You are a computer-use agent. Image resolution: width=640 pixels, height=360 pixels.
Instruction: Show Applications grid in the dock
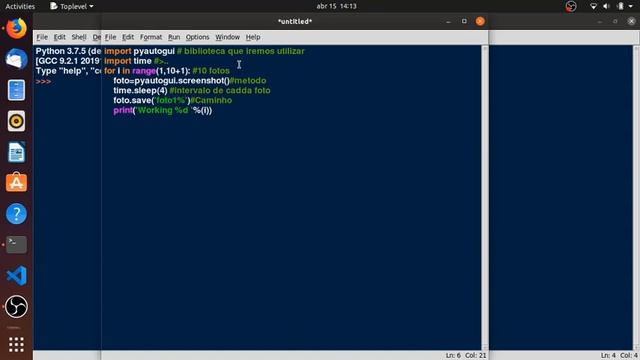(16, 344)
